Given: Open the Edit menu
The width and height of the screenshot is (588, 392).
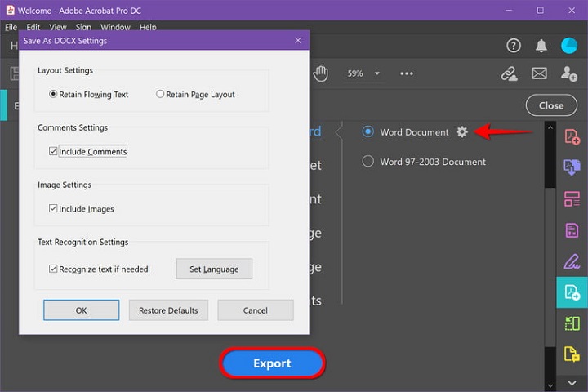Looking at the screenshot, I should (33, 27).
